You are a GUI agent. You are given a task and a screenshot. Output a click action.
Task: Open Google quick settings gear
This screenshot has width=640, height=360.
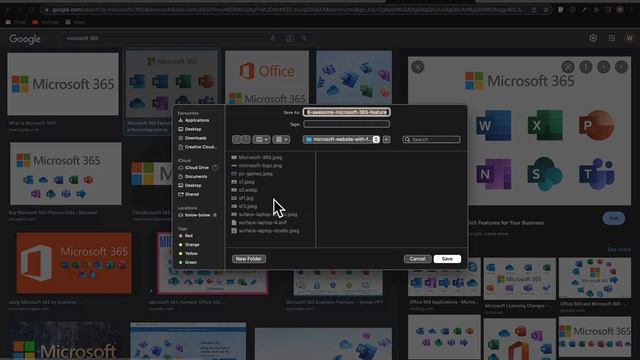point(593,38)
